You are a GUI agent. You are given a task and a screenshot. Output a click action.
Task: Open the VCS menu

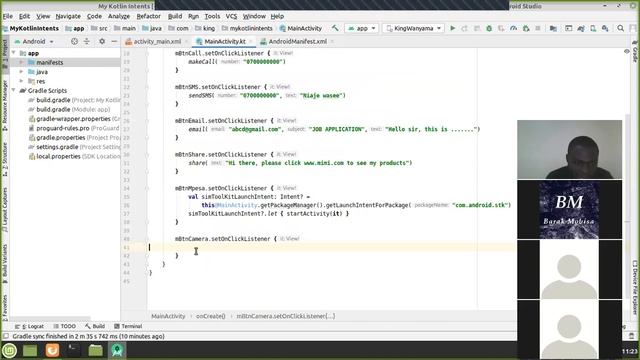tap(231, 16)
